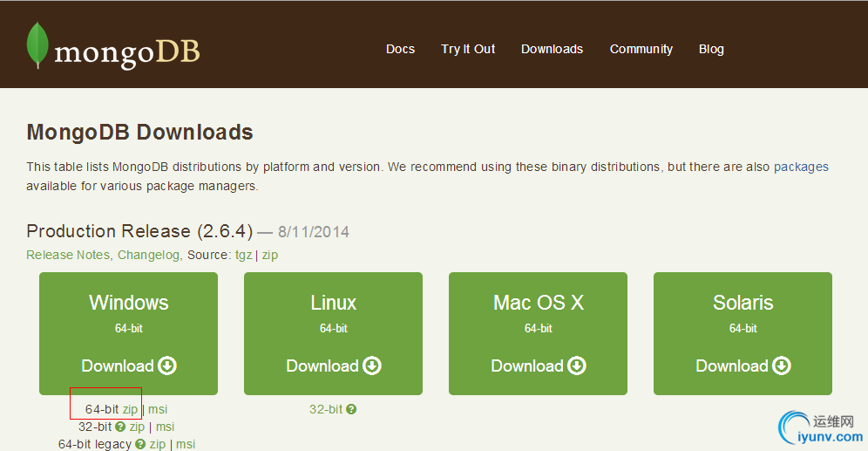Click the MongoDB Downloads heading

pos(139,133)
